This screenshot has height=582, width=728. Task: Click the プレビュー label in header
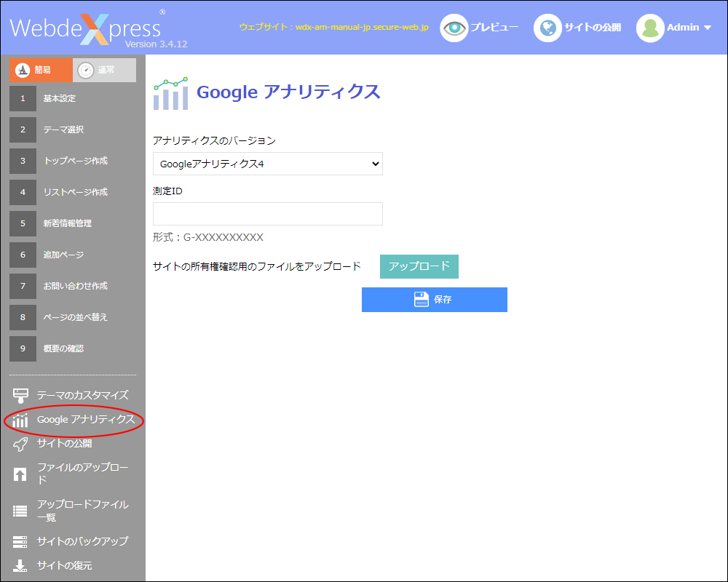[494, 28]
